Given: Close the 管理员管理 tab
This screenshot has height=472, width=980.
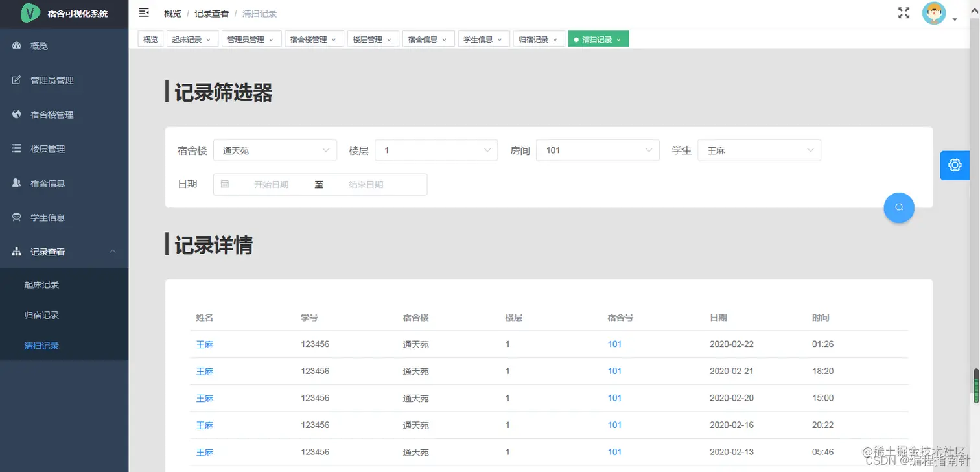Looking at the screenshot, I should 271,40.
